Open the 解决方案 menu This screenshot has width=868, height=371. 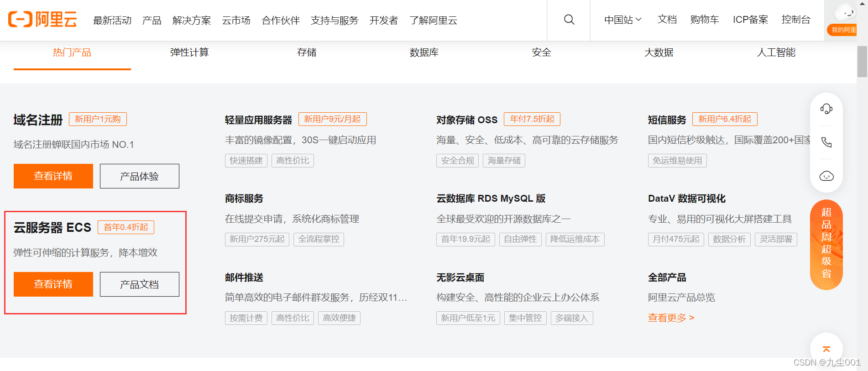coord(192,20)
